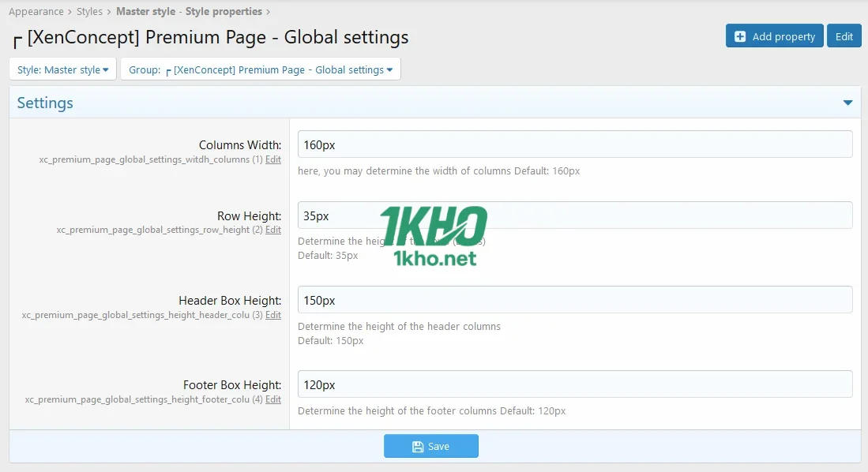
Task: Edit the Header Box Height property definition
Action: tap(273, 315)
